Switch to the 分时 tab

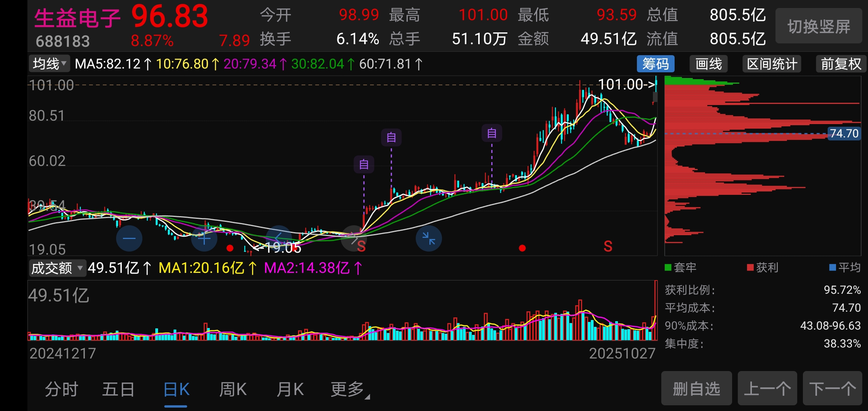[x=62, y=389]
